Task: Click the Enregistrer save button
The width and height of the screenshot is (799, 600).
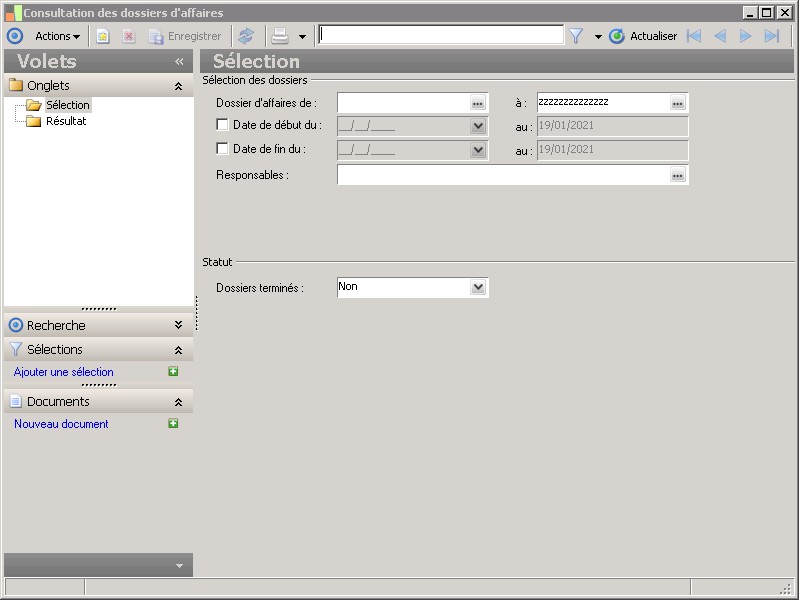Action: click(x=185, y=36)
